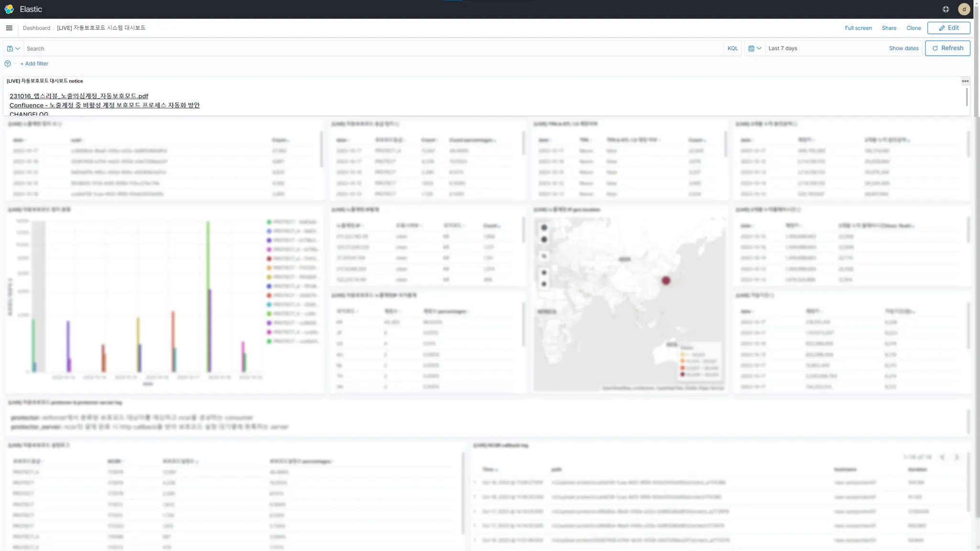Open notice panel options (three dots)

pyautogui.click(x=965, y=81)
